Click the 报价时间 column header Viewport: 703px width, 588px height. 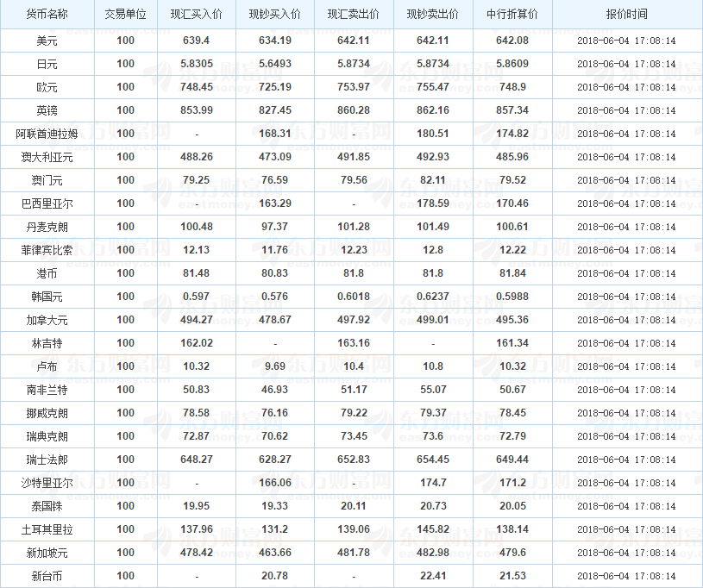coord(627,15)
